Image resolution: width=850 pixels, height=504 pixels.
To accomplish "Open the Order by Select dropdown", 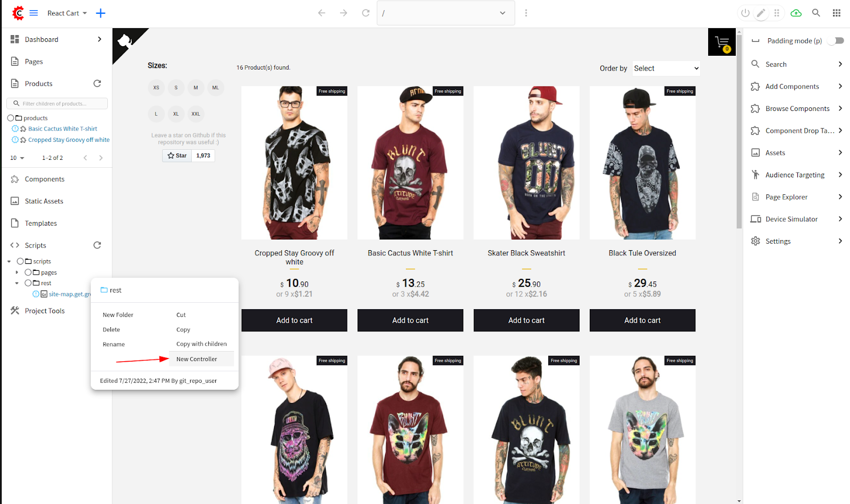I will coord(666,69).
